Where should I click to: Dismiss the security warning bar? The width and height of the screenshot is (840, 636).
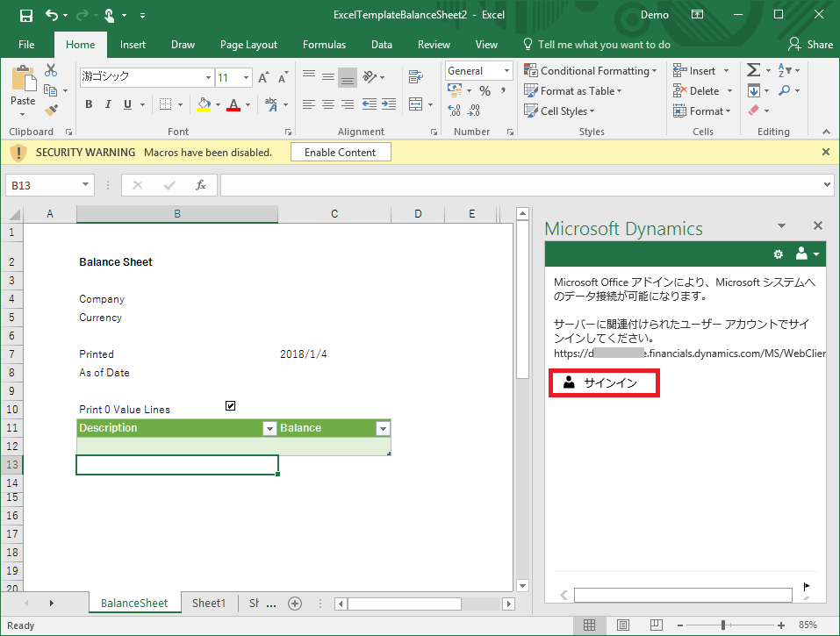826,152
